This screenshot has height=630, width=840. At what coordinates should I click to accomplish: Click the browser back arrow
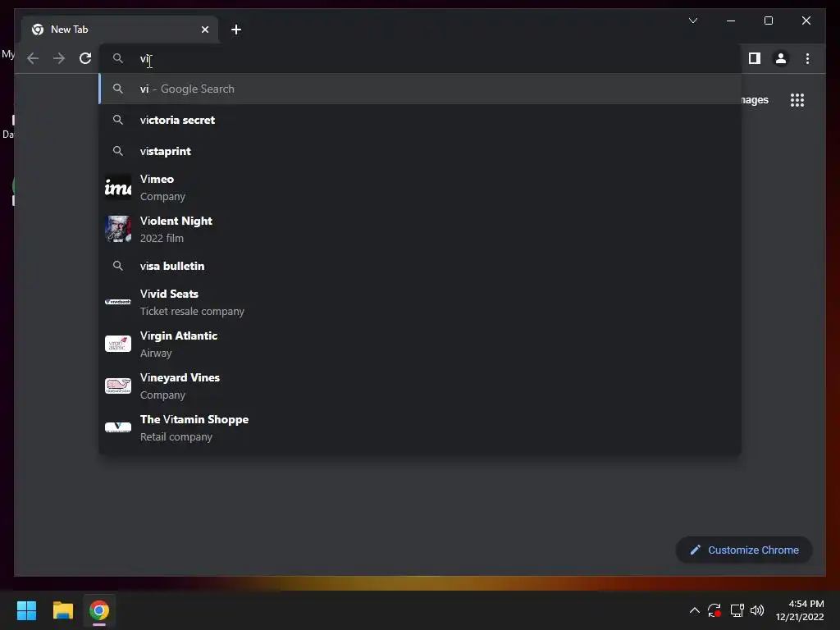pos(33,58)
